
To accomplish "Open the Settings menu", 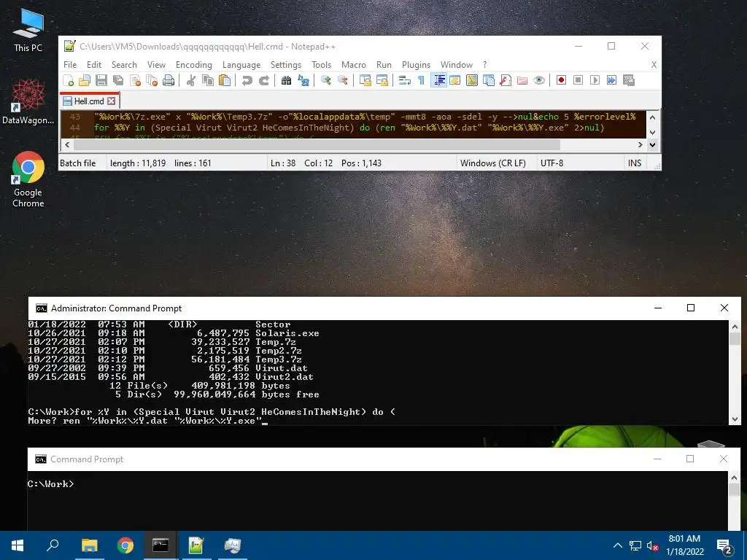I will (286, 65).
